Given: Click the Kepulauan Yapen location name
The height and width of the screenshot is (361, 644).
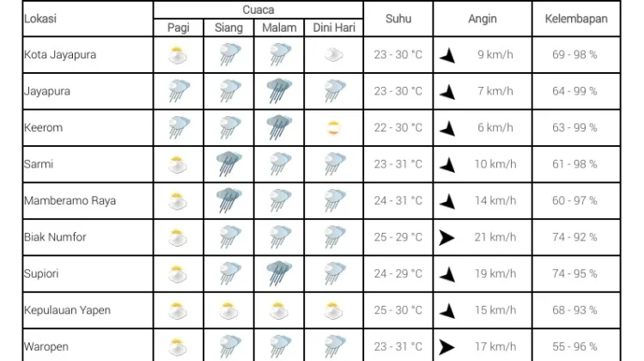Looking at the screenshot, I should click(x=67, y=310).
